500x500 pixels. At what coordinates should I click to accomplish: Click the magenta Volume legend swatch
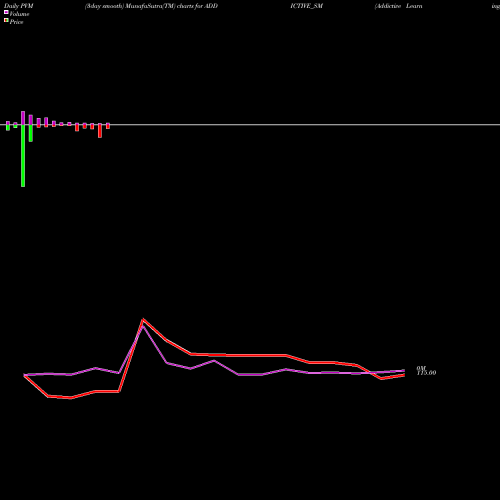pyautogui.click(x=6, y=12)
